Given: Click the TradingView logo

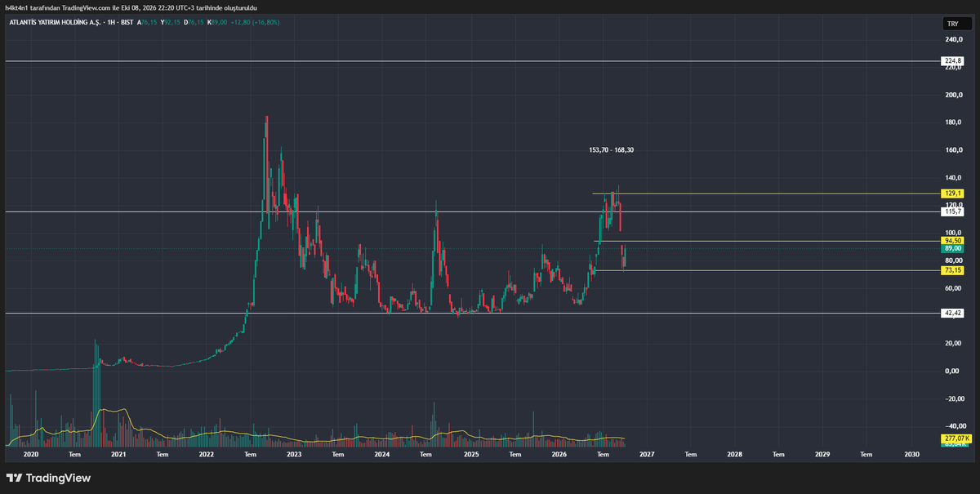Looking at the screenshot, I should [49, 478].
